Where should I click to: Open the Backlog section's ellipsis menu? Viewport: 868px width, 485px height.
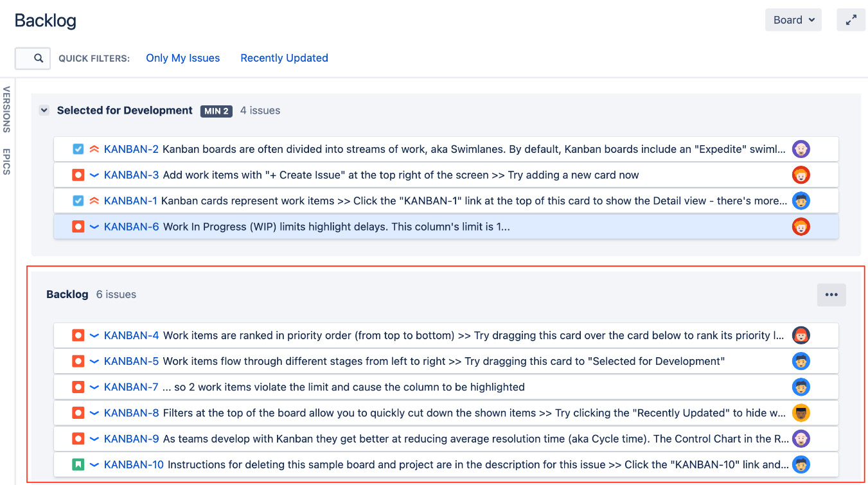831,294
